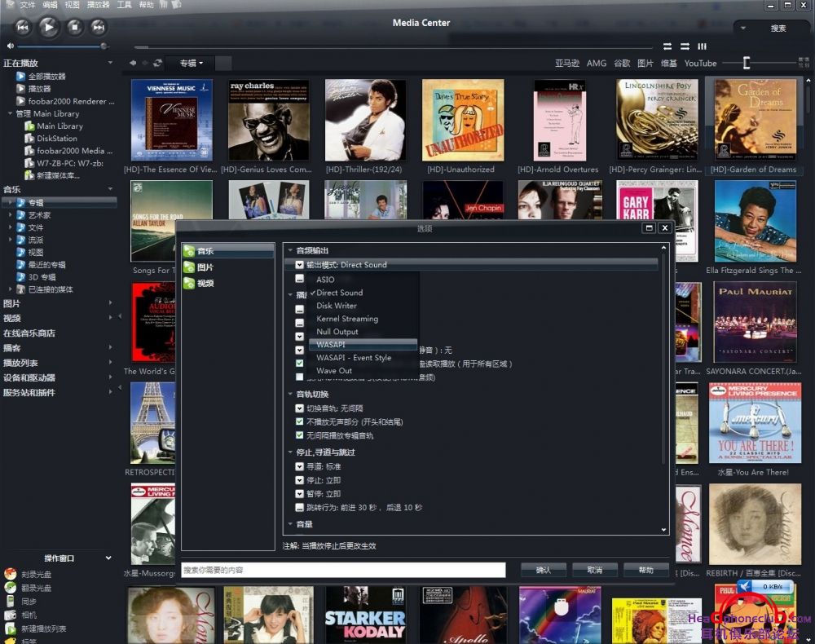The width and height of the screenshot is (815, 644).
Task: Select 3D 专辑 in the sidebar
Action: tap(42, 277)
